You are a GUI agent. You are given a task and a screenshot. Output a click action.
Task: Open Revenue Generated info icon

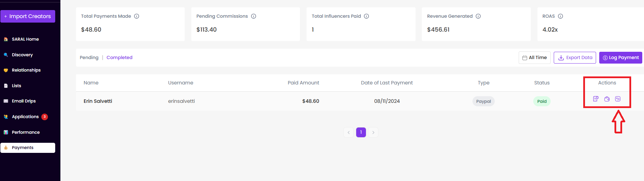point(478,16)
